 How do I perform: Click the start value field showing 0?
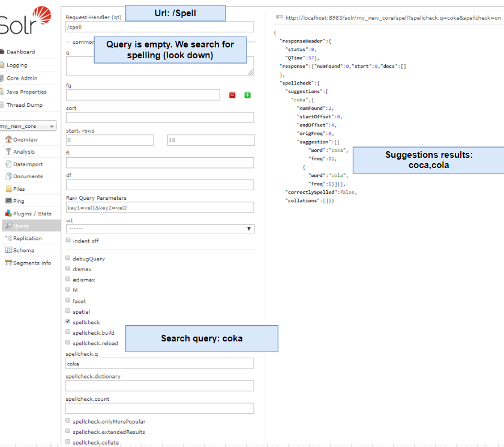[x=110, y=140]
